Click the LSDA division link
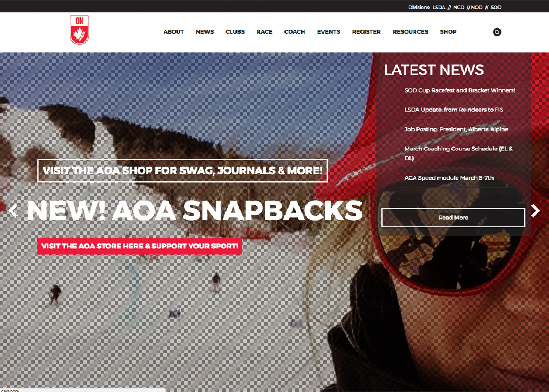The height and width of the screenshot is (392, 549). [439, 8]
